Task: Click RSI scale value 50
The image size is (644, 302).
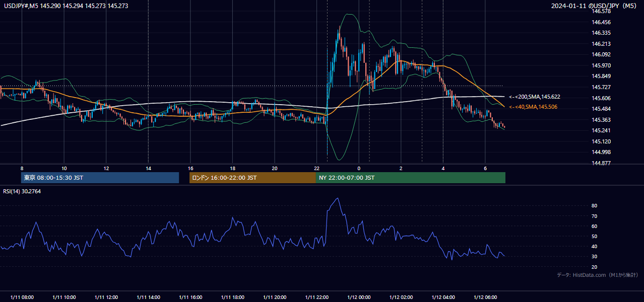Action: click(x=595, y=236)
